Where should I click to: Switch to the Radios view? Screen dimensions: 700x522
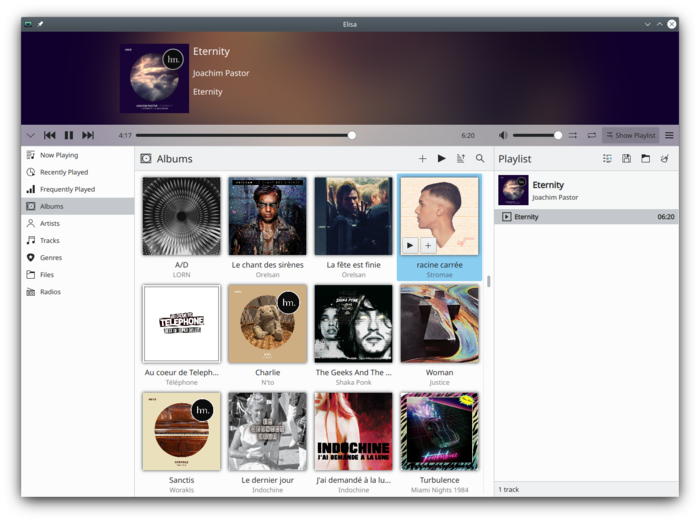tap(50, 292)
